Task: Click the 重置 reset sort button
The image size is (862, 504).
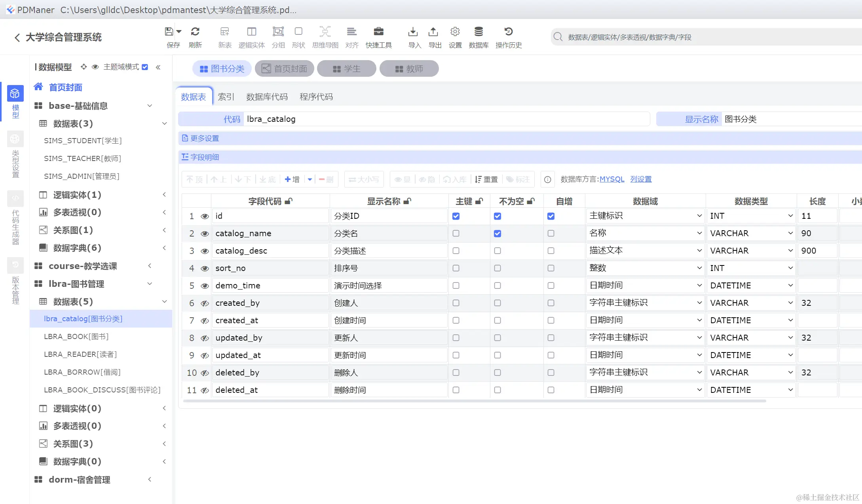Action: pyautogui.click(x=486, y=180)
